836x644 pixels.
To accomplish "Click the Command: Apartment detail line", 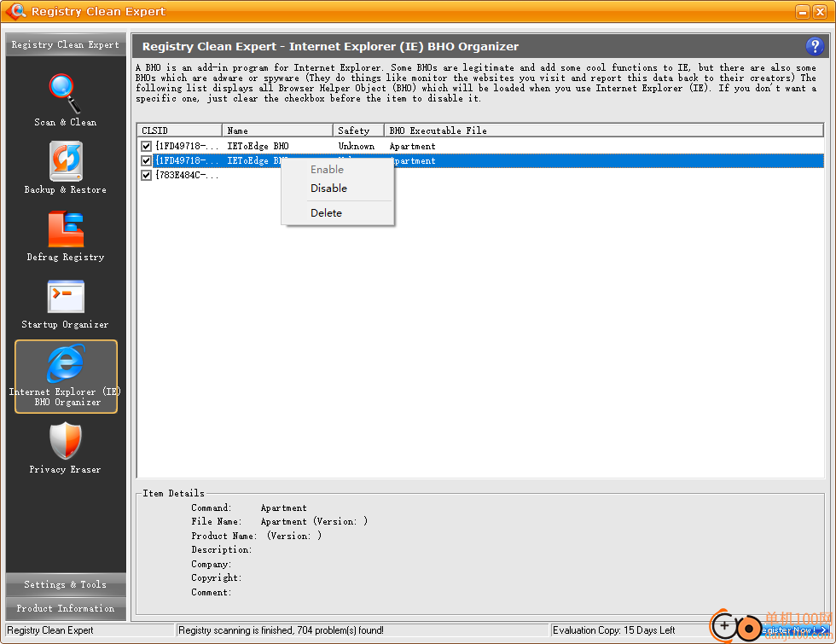I will [x=249, y=508].
